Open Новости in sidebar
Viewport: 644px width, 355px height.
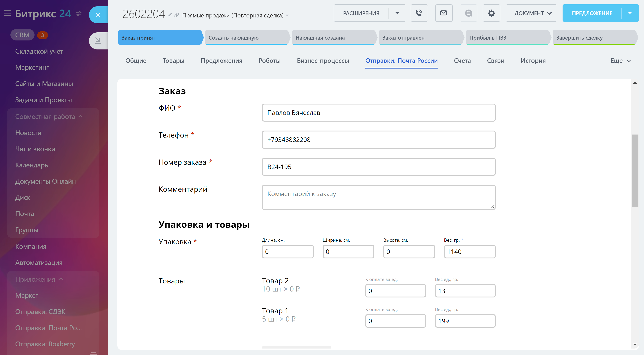28,133
